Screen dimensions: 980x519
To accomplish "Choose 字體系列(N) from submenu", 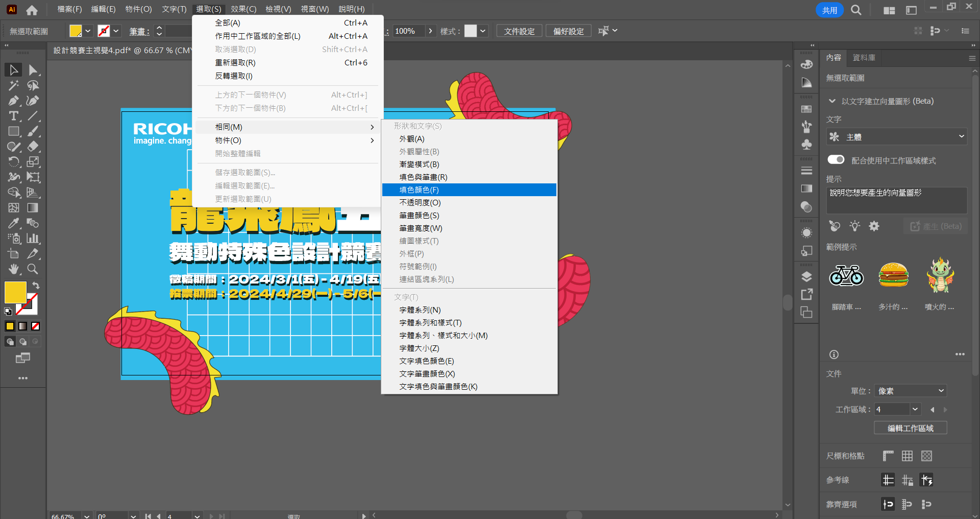I will coord(469,310).
